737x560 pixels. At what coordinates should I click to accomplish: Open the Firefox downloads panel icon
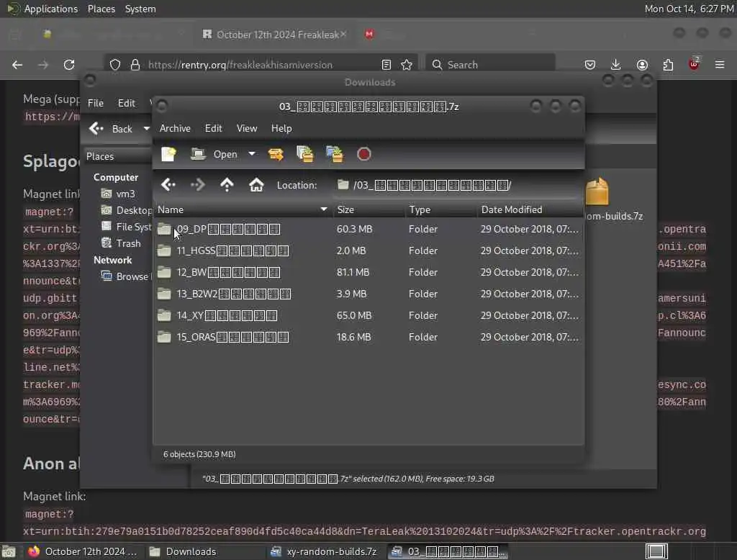(616, 65)
